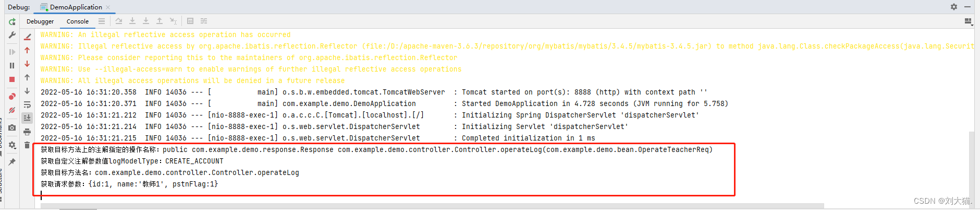This screenshot has width=980, height=210.
Task: Rerun DemoApplication with the green rerun icon
Action: pos(12,22)
